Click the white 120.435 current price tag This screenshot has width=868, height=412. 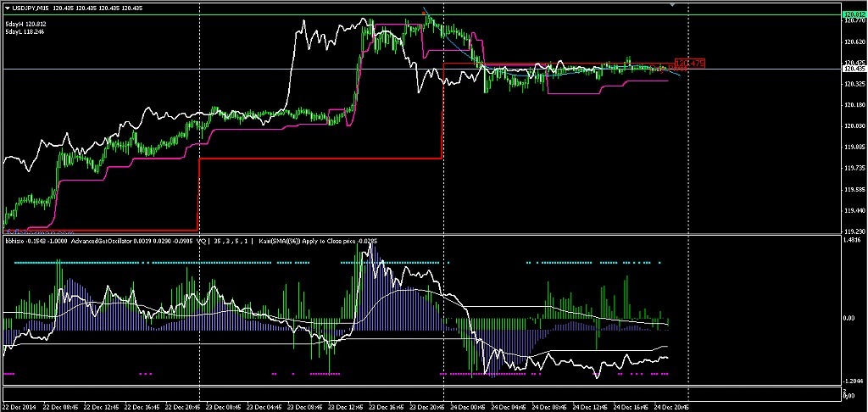(854, 70)
